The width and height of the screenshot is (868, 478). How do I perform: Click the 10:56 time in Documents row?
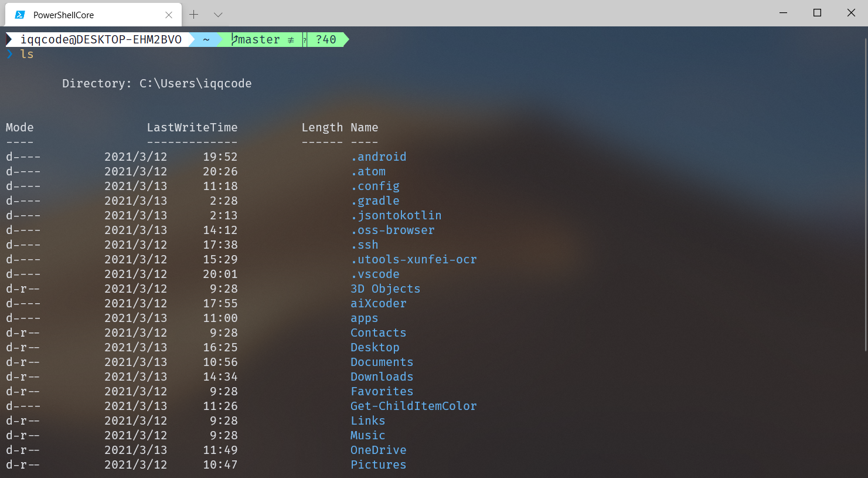click(220, 362)
